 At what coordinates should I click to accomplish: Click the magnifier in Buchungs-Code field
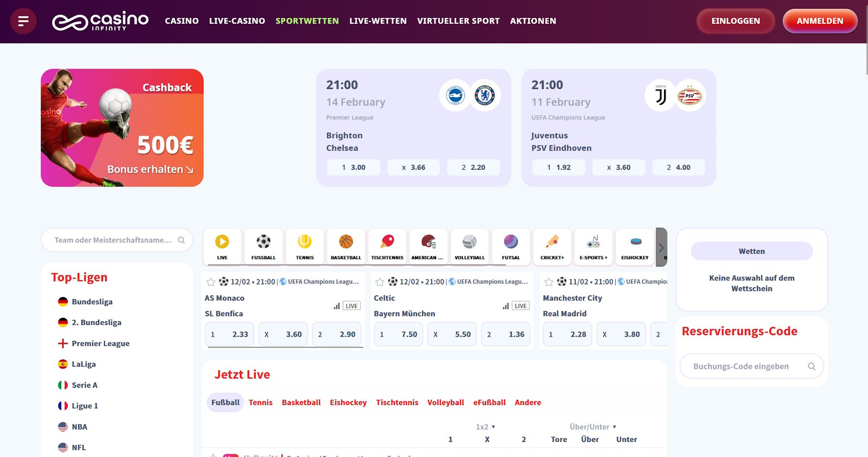812,366
